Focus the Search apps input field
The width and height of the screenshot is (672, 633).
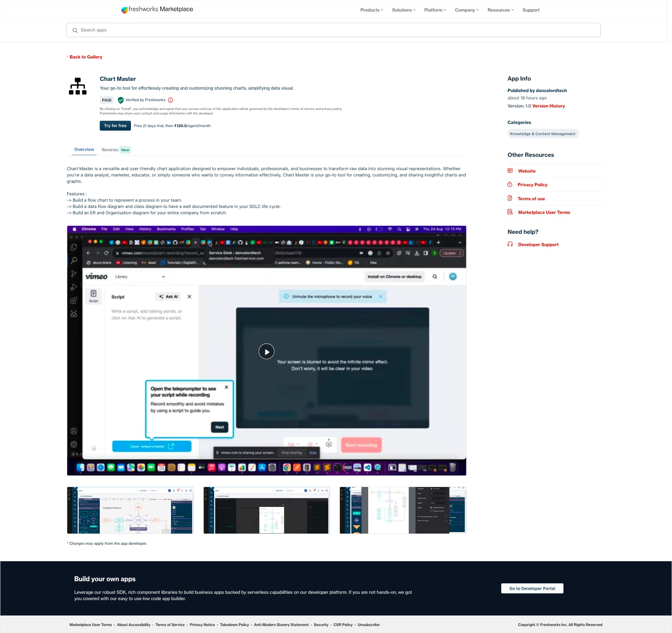(333, 30)
